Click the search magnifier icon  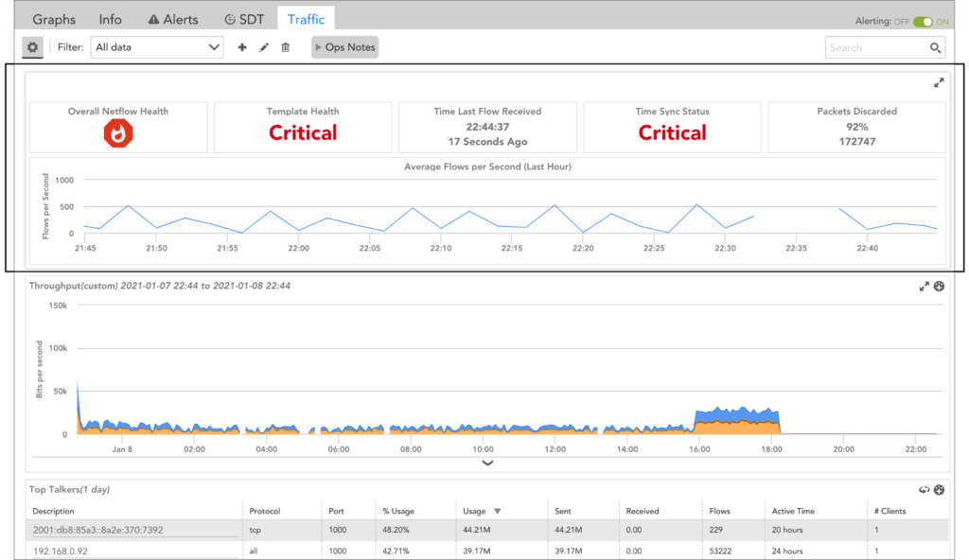[935, 47]
